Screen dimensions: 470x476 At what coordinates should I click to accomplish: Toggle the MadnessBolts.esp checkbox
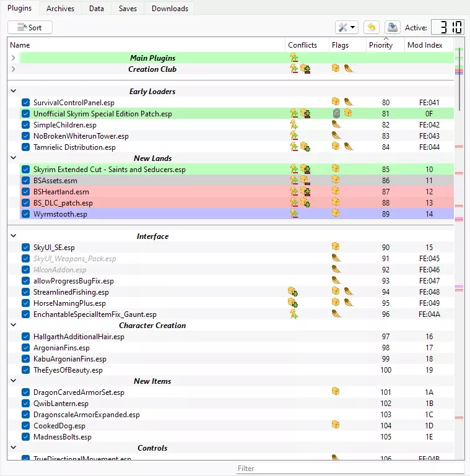(26, 437)
